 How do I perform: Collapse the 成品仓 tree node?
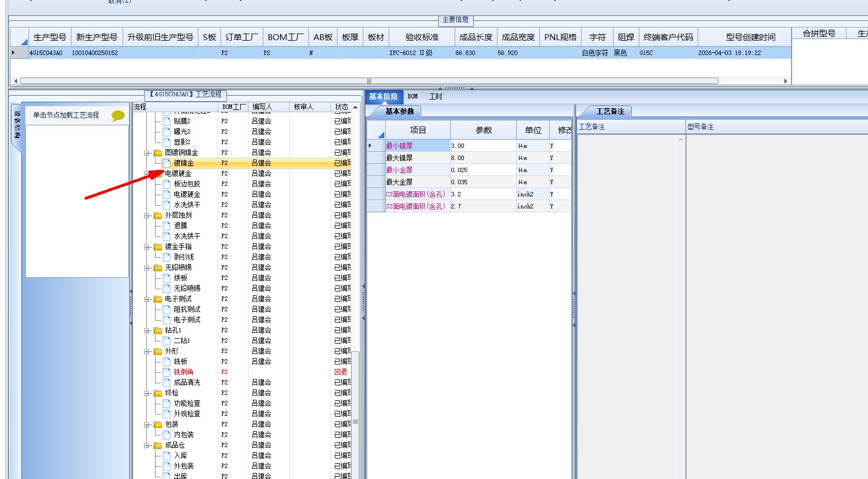pyautogui.click(x=147, y=445)
